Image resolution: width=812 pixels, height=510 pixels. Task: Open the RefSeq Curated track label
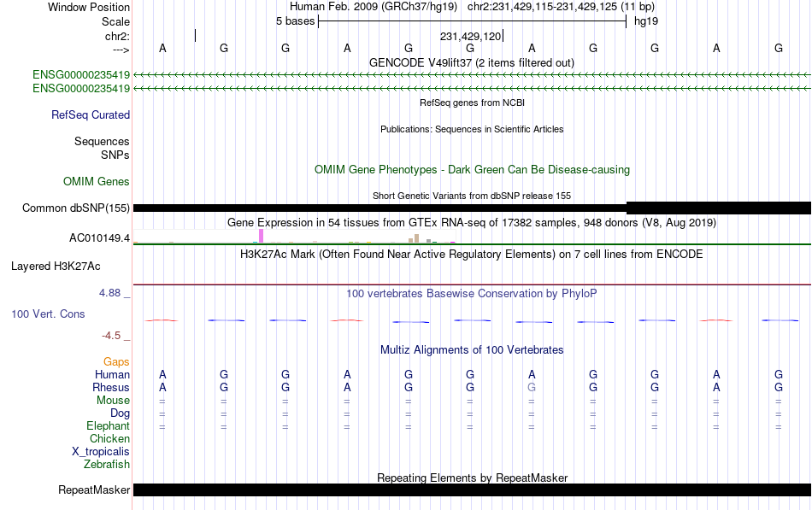(x=90, y=115)
